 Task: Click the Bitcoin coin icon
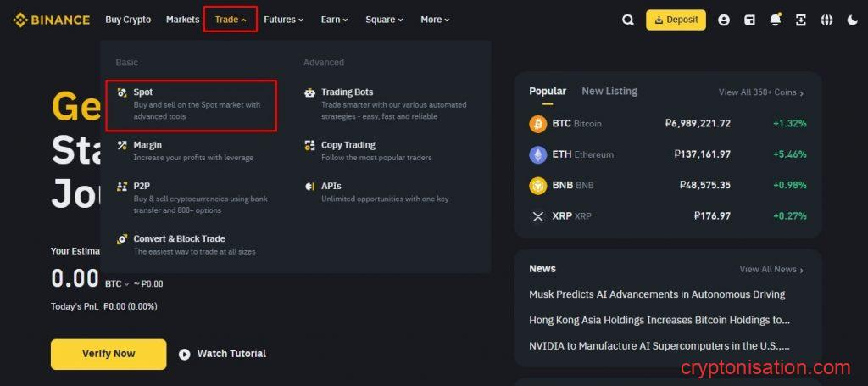pos(538,124)
